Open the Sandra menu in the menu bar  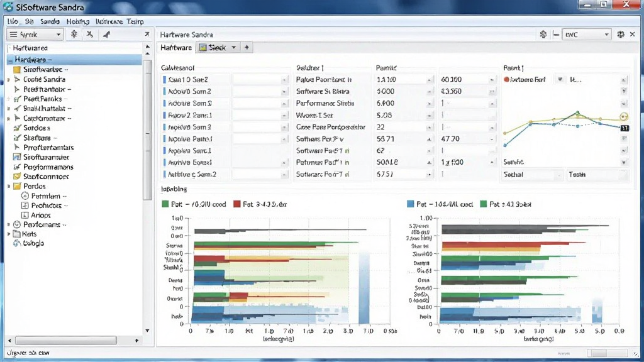click(x=50, y=21)
